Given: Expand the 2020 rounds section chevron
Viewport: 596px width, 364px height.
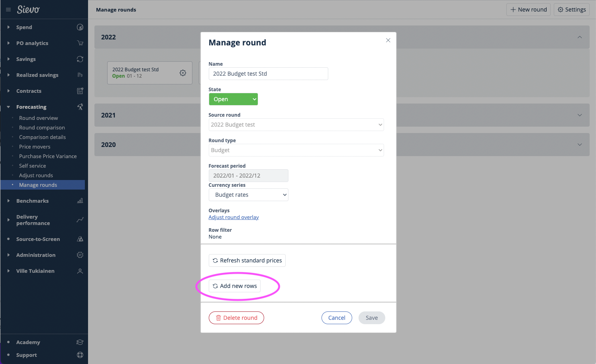Looking at the screenshot, I should coord(580,145).
